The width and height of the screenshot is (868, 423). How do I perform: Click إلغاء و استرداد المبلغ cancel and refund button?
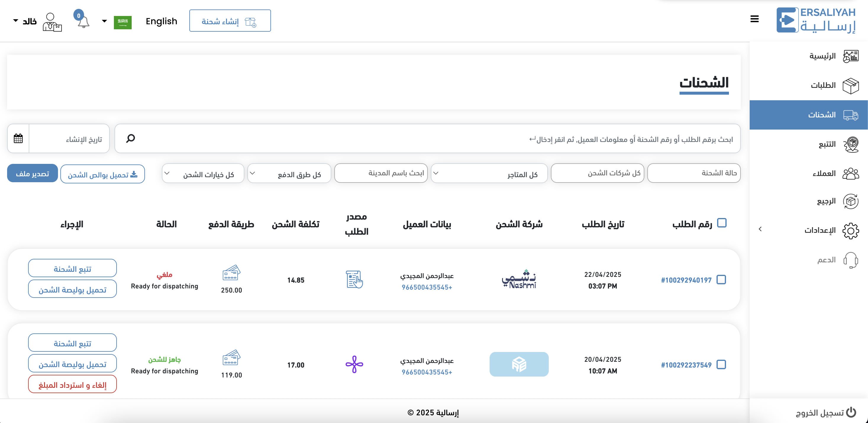click(72, 385)
